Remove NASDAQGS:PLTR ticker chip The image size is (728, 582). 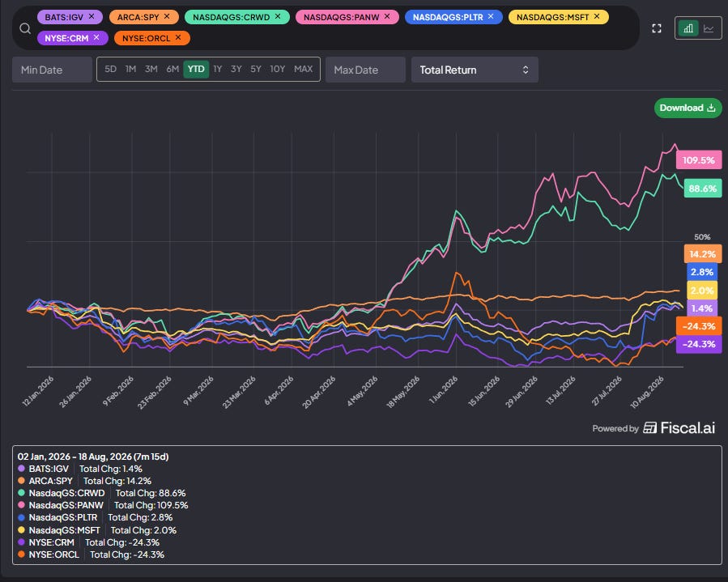491,16
